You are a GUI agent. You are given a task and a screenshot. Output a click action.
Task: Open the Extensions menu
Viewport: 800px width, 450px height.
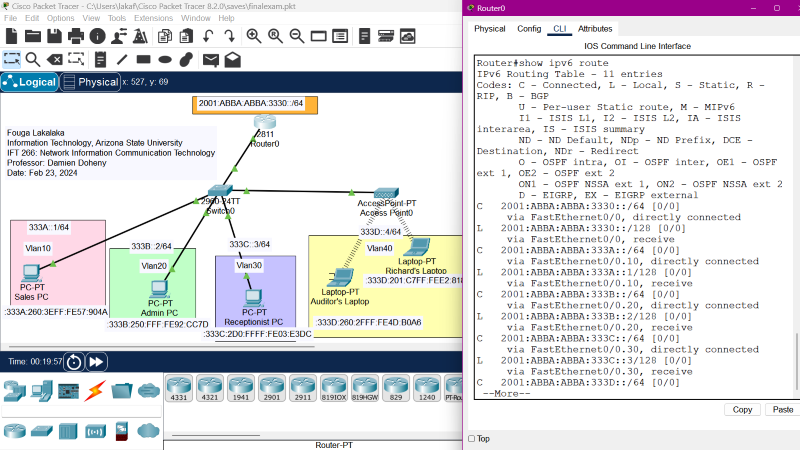pyautogui.click(x=153, y=18)
